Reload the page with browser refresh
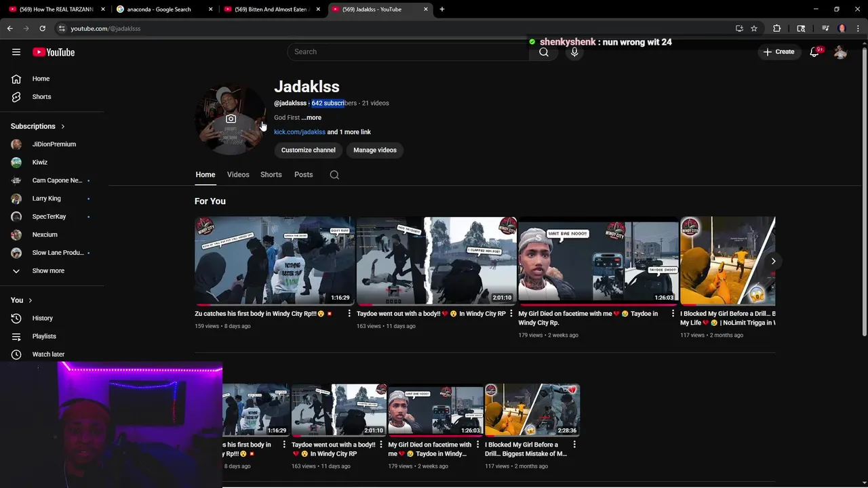 (42, 28)
